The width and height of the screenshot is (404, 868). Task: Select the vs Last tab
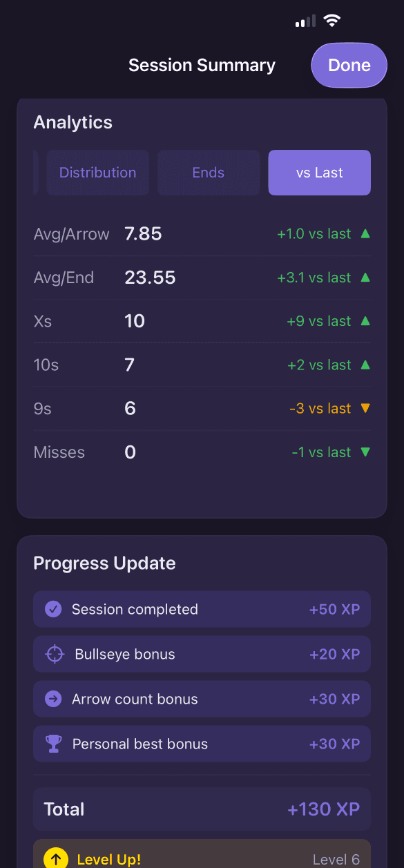[x=319, y=173]
